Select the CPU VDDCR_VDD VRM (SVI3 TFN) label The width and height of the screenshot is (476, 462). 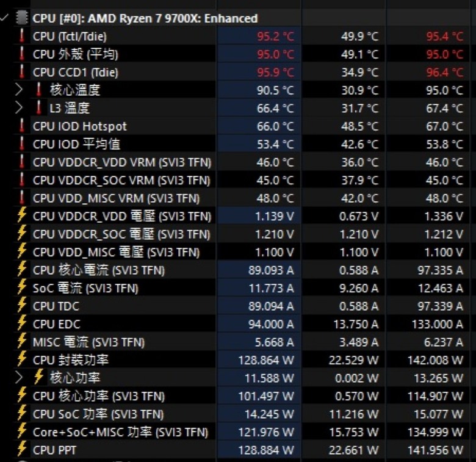pyautogui.click(x=121, y=162)
